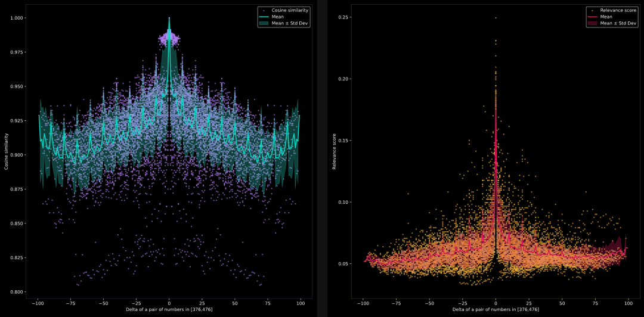Click the 1.000 tick label on cosine axis
Screen dimensions: 644x317
click(x=18, y=18)
